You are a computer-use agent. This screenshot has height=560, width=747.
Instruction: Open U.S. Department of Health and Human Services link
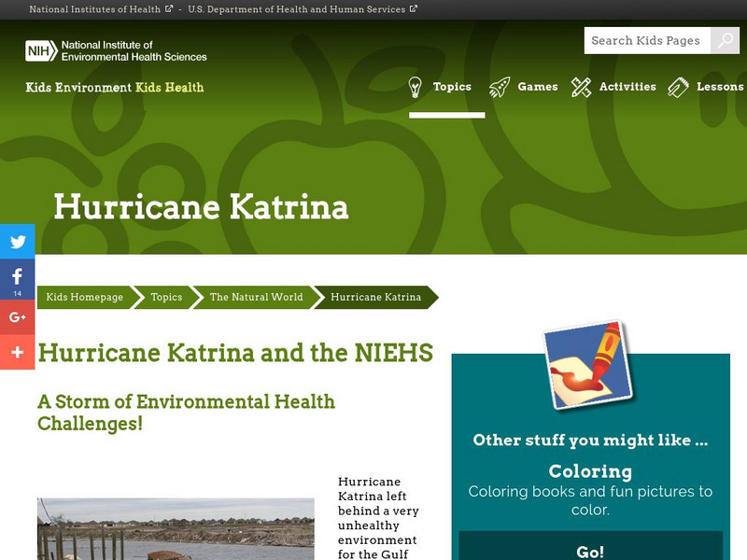point(296,9)
